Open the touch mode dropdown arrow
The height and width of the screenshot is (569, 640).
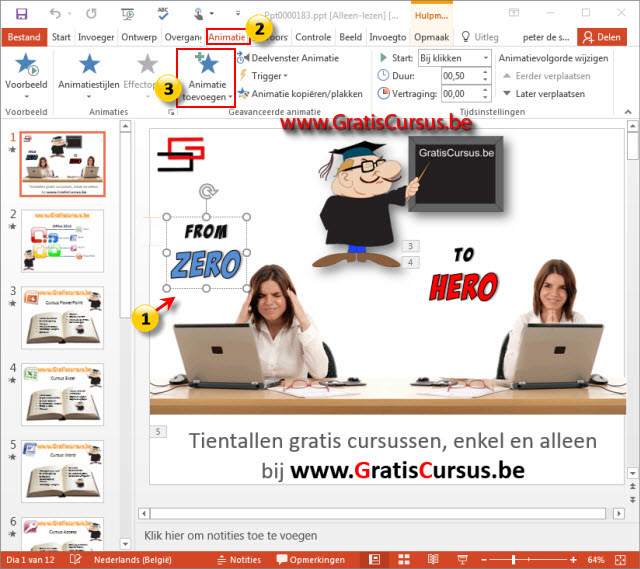(x=212, y=14)
